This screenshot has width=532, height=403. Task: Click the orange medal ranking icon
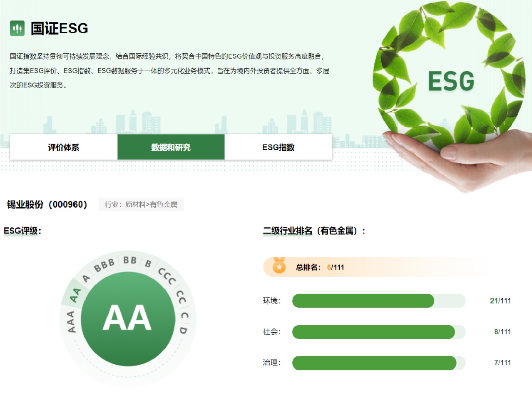pyautogui.click(x=279, y=266)
